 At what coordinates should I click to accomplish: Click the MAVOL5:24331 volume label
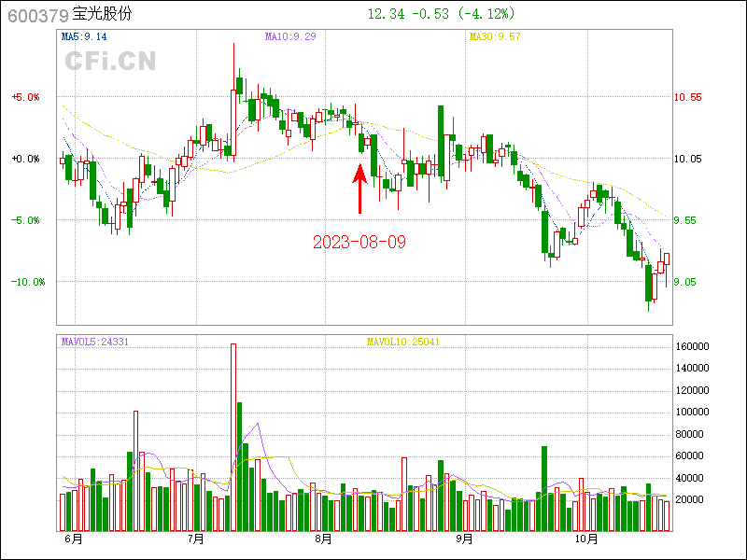pos(94,342)
